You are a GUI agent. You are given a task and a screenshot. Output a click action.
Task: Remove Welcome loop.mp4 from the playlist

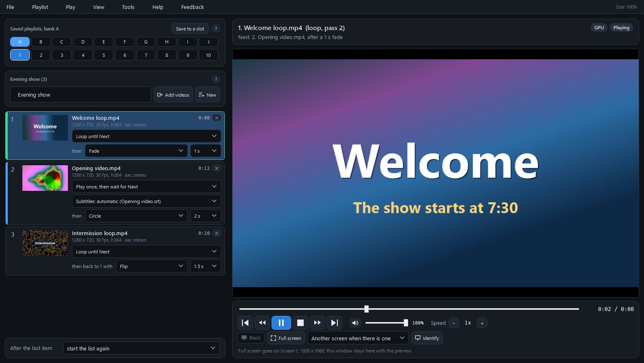[x=217, y=118]
